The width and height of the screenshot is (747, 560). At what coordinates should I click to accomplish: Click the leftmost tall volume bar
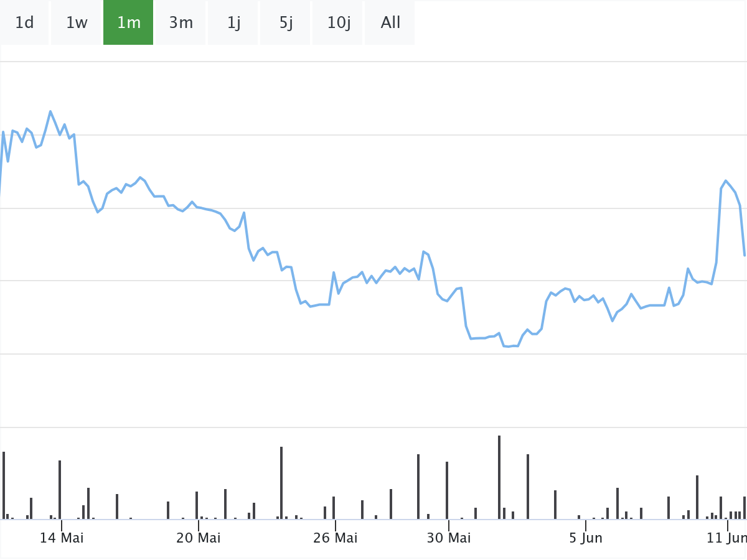tap(4, 485)
